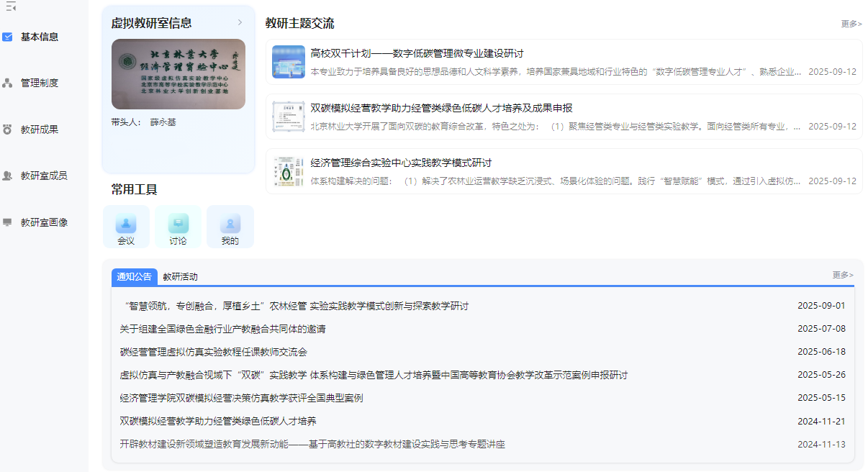Image resolution: width=868 pixels, height=472 pixels.
Task: Click 更多 in the 通知公告 panel
Action: click(844, 275)
